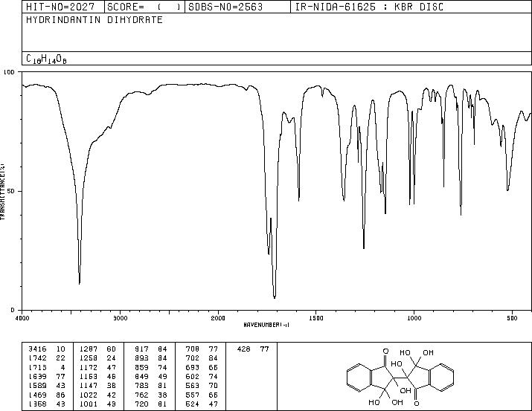The width and height of the screenshot is (532, 411).
Task: Click the 1172 value in the peak table
Action: (89, 367)
